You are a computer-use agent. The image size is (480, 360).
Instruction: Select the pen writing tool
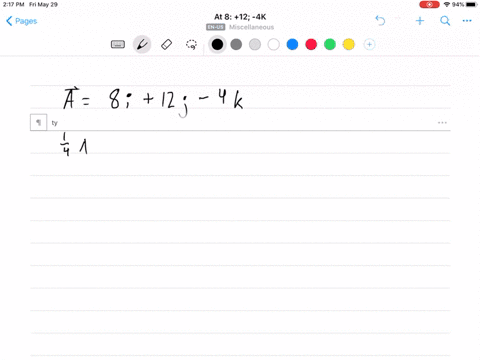(x=142, y=44)
